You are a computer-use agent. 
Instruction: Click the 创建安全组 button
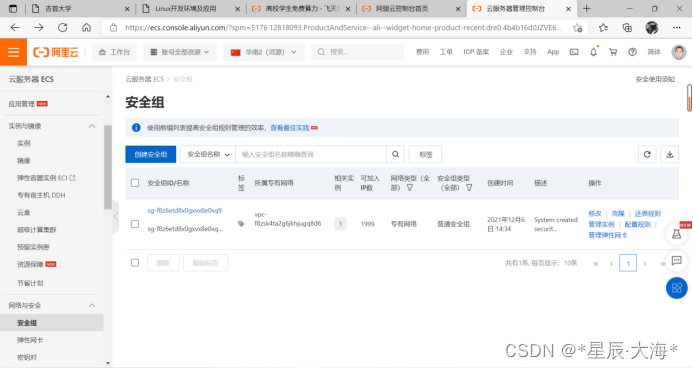click(151, 154)
